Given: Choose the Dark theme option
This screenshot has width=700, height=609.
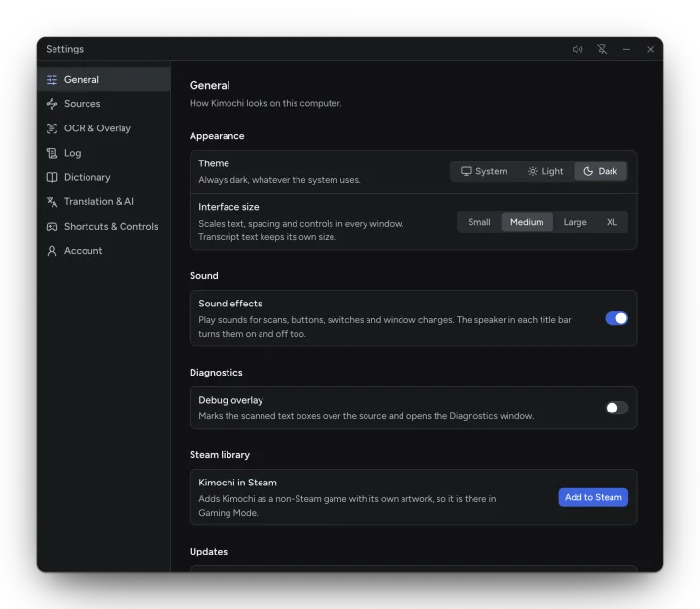Looking at the screenshot, I should pyautogui.click(x=601, y=171).
